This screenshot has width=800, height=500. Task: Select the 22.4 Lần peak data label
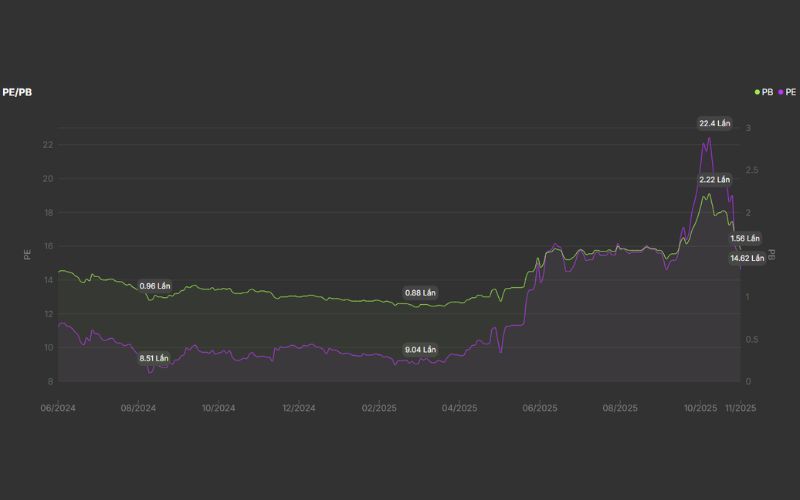[715, 123]
